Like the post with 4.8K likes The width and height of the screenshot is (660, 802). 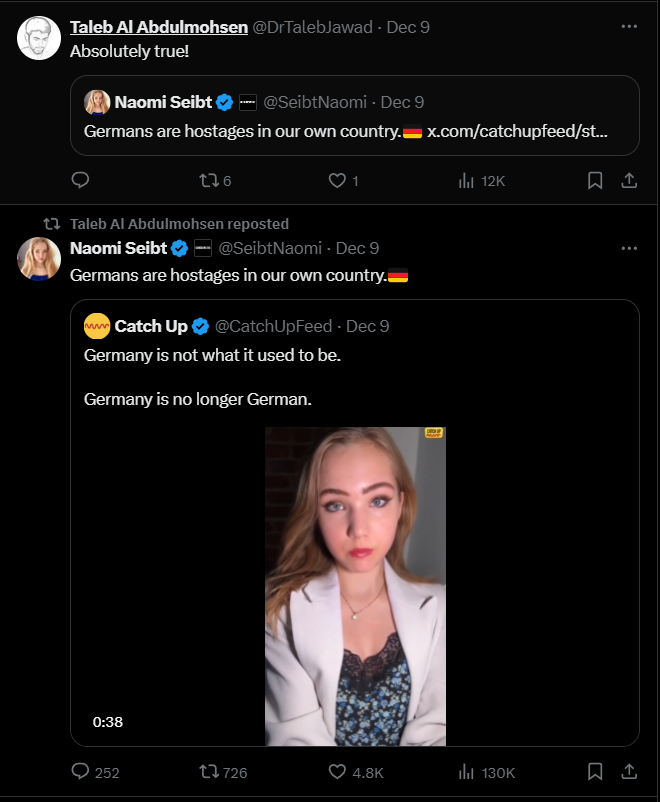point(337,771)
